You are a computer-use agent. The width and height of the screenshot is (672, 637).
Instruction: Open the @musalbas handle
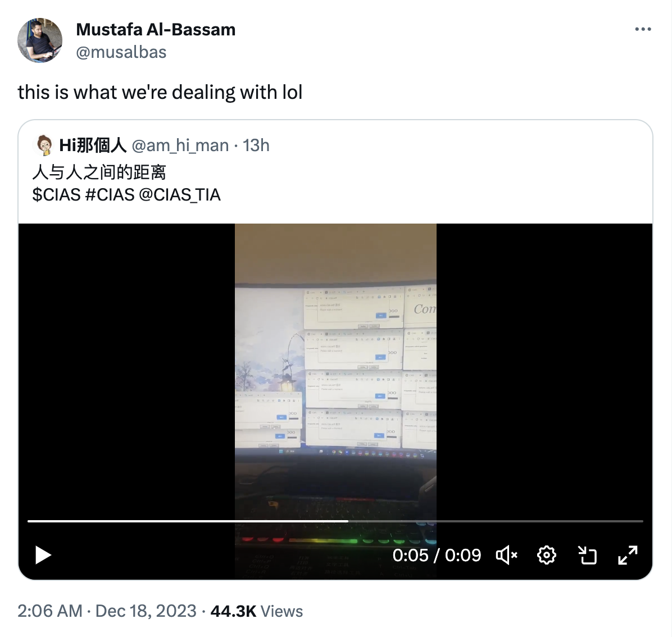121,52
